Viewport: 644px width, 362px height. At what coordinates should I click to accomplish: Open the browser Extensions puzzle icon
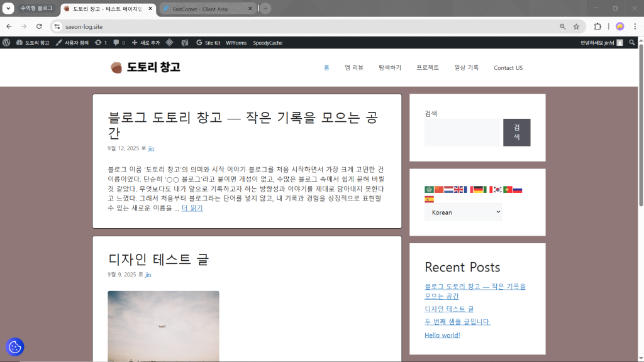[597, 26]
